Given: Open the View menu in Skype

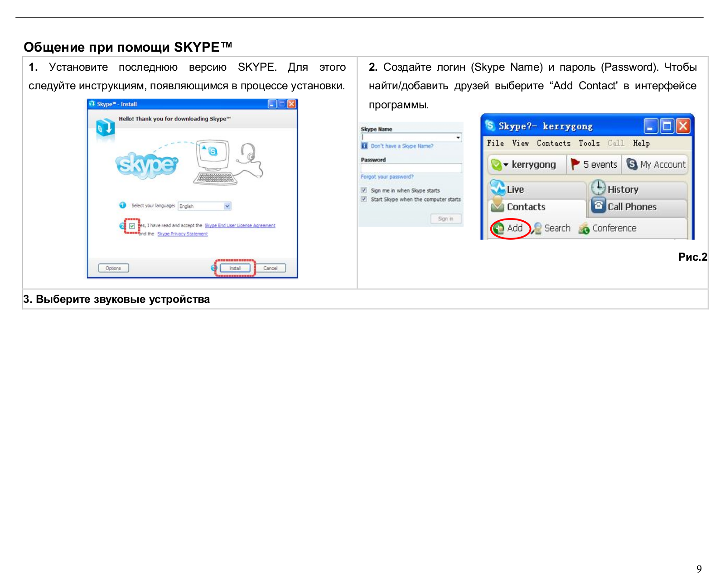Looking at the screenshot, I should [520, 143].
